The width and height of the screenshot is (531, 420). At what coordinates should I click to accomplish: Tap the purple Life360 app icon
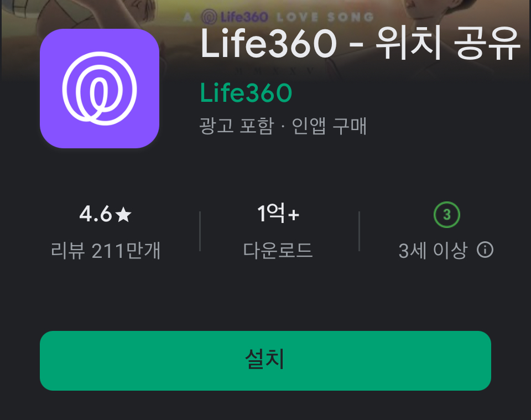(100, 89)
